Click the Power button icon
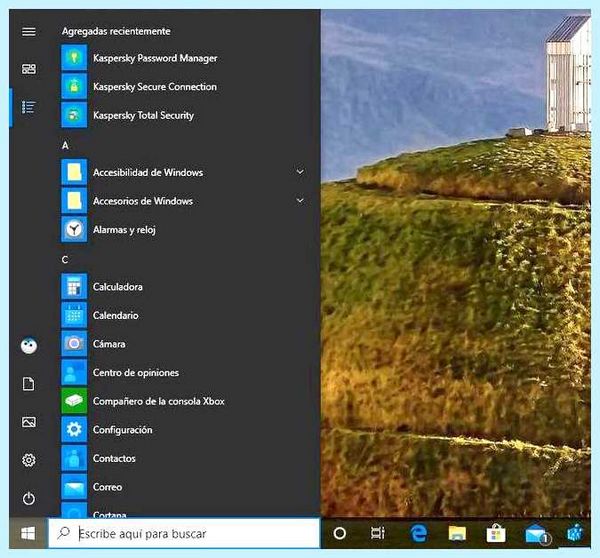The height and width of the screenshot is (558, 600). [29, 498]
